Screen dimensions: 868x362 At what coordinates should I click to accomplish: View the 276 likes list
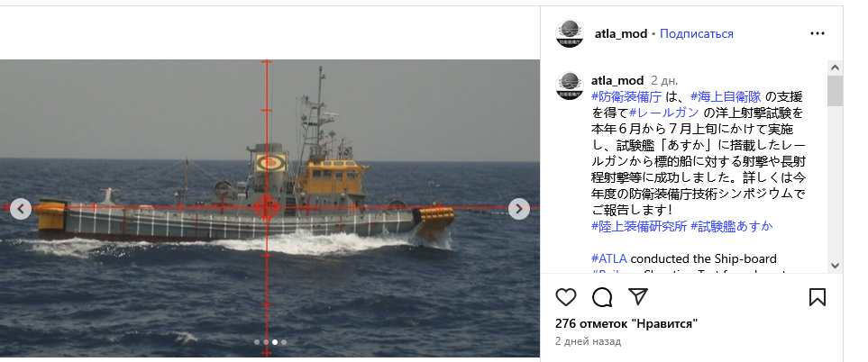pyautogui.click(x=626, y=324)
